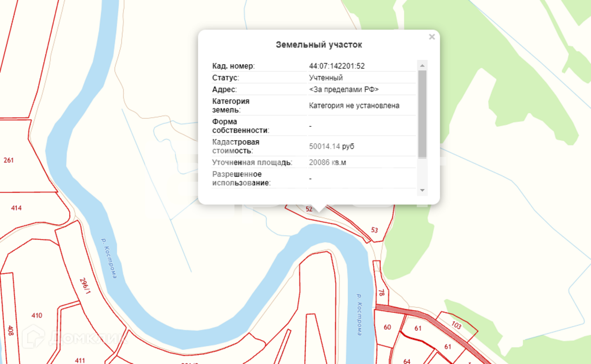Click the eastern р. Кострома river label

(359, 314)
